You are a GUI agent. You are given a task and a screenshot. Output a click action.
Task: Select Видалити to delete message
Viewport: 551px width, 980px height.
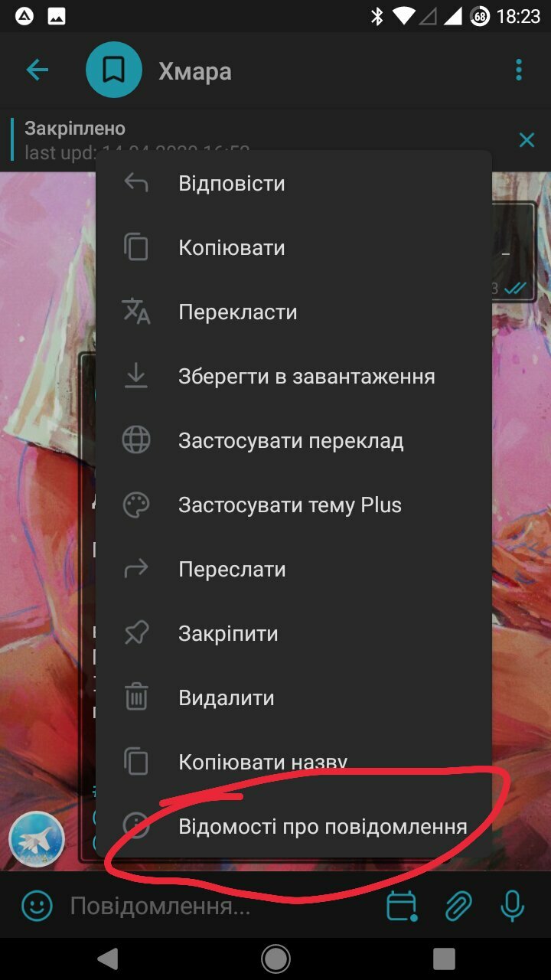294,698
